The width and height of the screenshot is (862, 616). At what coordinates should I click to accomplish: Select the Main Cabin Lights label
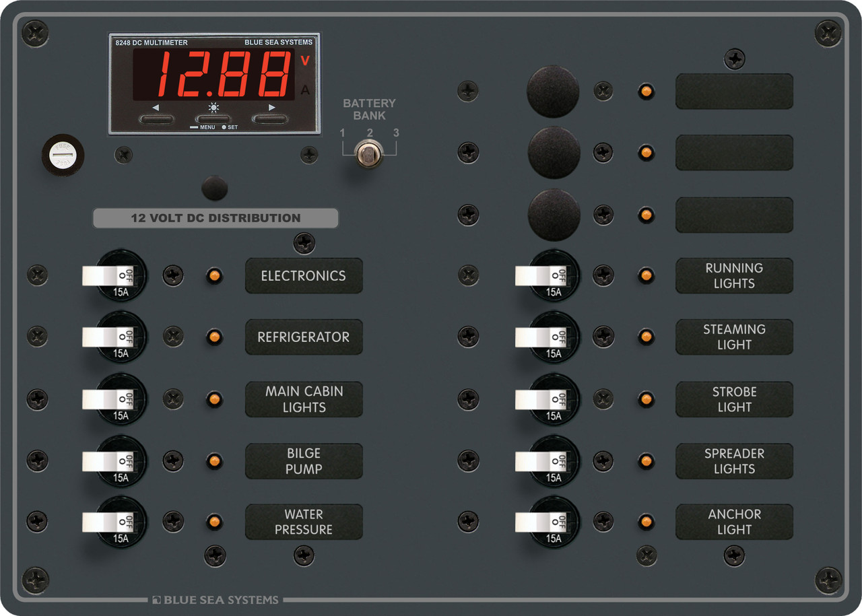coord(304,399)
